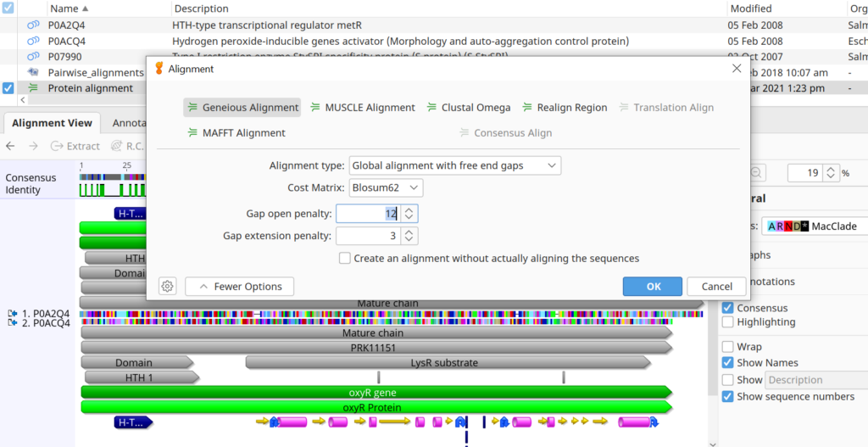
Task: Select the Geneious Alignment algorithm
Action: pos(242,108)
